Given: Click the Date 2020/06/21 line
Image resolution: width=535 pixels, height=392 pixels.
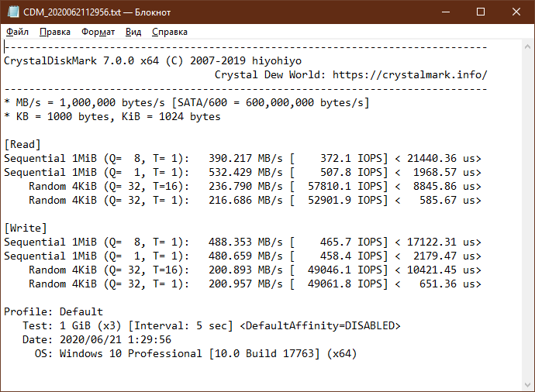Looking at the screenshot, I should pyautogui.click(x=97, y=339).
